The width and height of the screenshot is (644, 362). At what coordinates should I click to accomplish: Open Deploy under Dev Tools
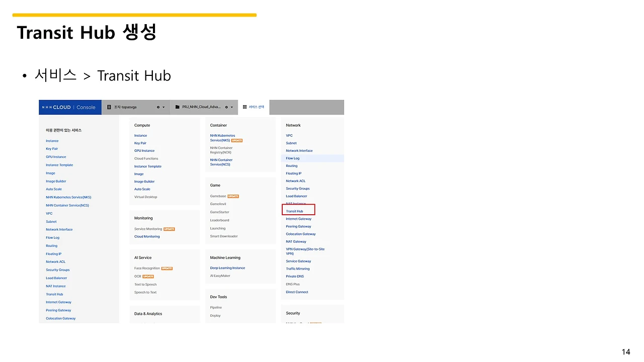(x=215, y=316)
